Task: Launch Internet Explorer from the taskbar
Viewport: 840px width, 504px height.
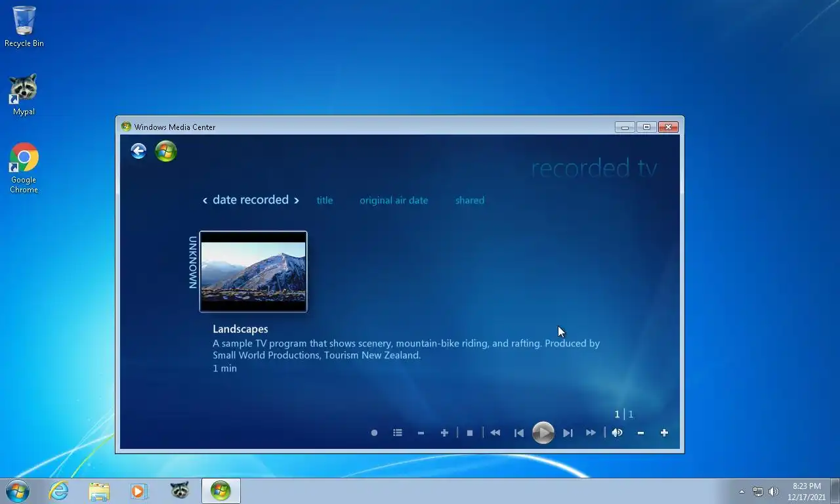Action: [x=59, y=491]
